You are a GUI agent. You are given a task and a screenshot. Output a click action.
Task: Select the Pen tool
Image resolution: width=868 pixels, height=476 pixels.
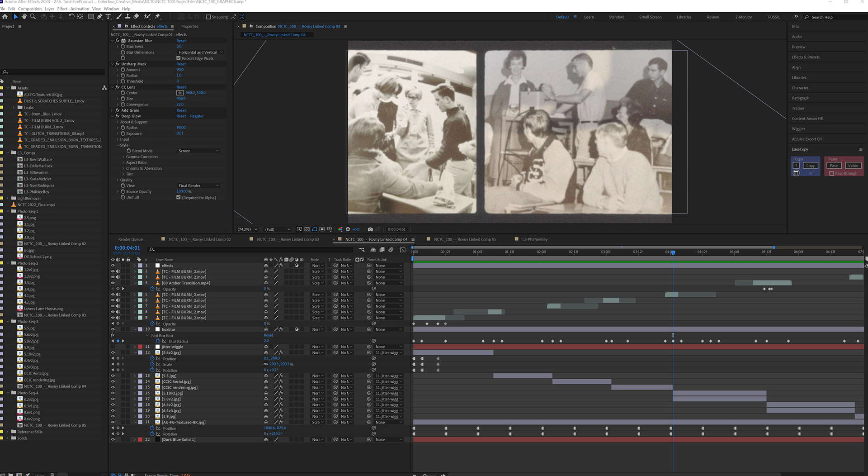tap(99, 17)
